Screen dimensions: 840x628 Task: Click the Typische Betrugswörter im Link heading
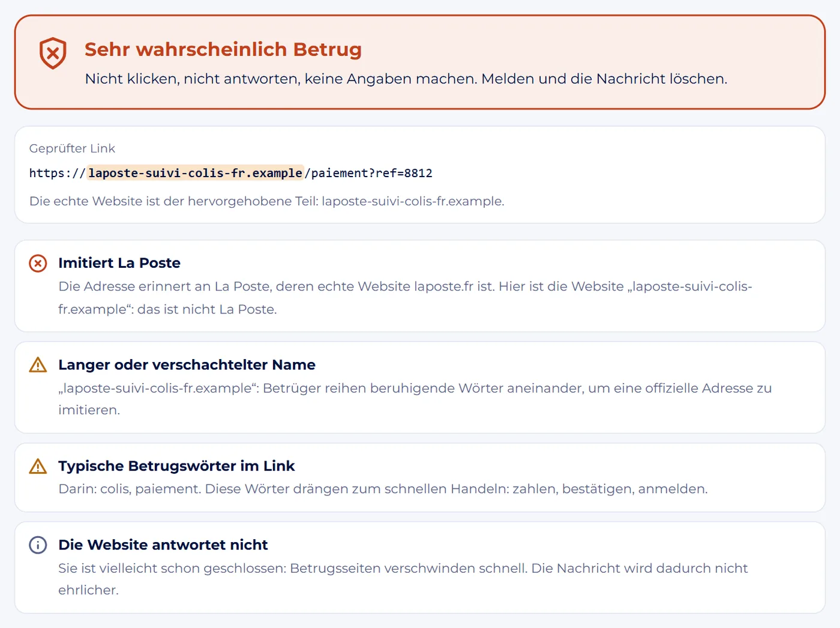click(176, 466)
